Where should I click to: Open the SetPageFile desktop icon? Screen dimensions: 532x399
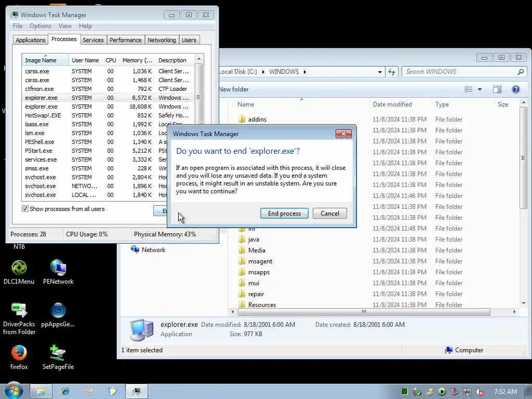pyautogui.click(x=58, y=357)
